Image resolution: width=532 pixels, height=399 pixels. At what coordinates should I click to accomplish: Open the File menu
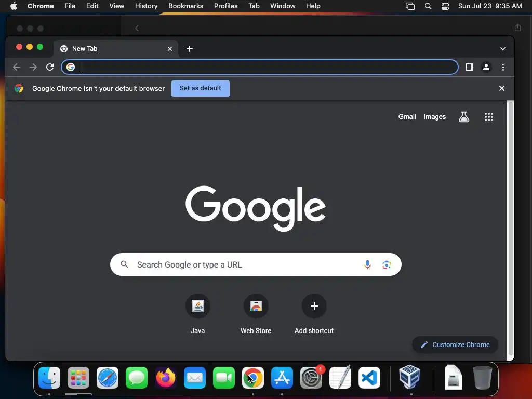(70, 6)
